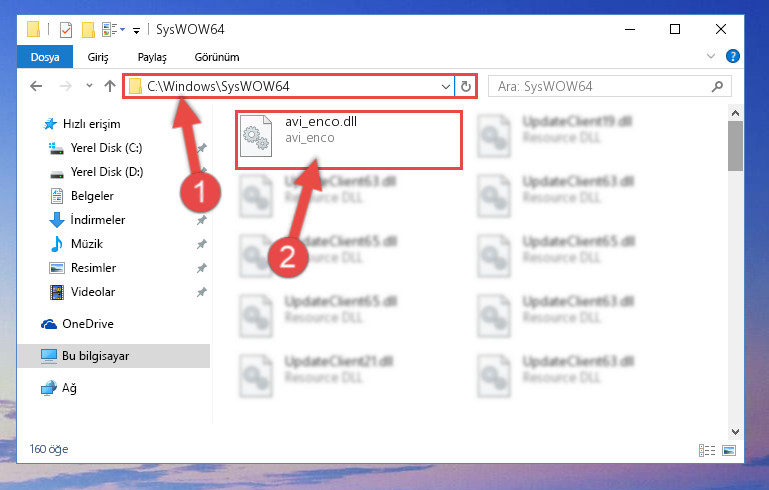This screenshot has width=769, height=490.
Task: Click the search magnifier icon
Action: click(717, 87)
